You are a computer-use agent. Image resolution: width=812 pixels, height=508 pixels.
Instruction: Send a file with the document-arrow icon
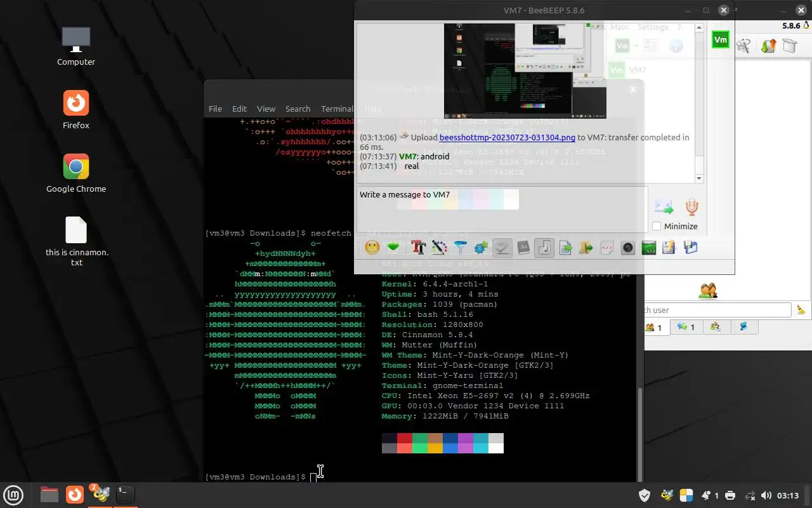point(565,248)
